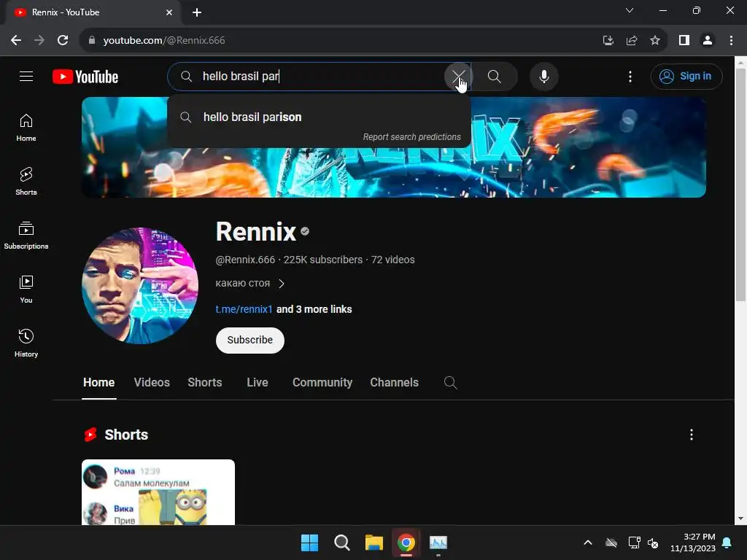This screenshot has width=747, height=560.
Task: Select suggestion 'hello brasil parison'
Action: [x=319, y=117]
